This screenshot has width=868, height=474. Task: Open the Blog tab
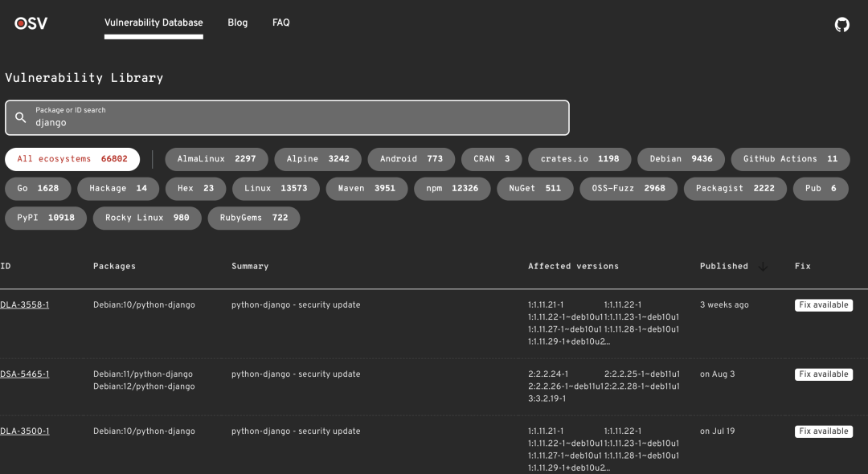pyautogui.click(x=237, y=22)
